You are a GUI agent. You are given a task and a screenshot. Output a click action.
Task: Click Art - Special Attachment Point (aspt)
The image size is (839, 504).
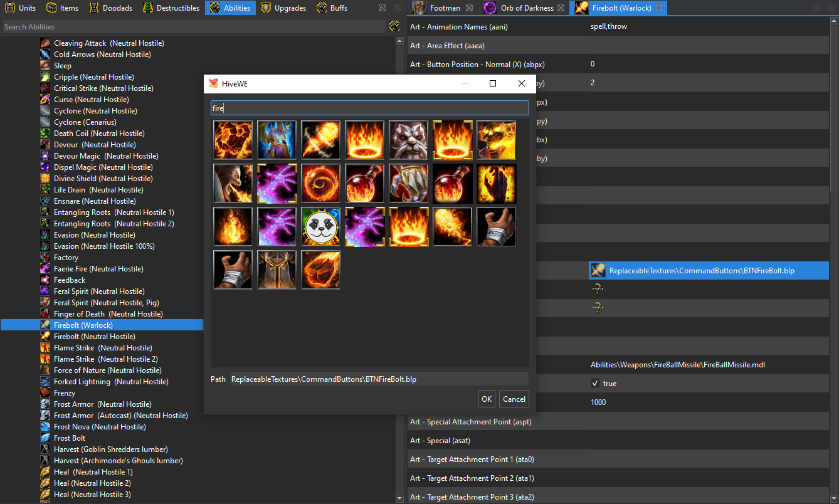coord(618,422)
